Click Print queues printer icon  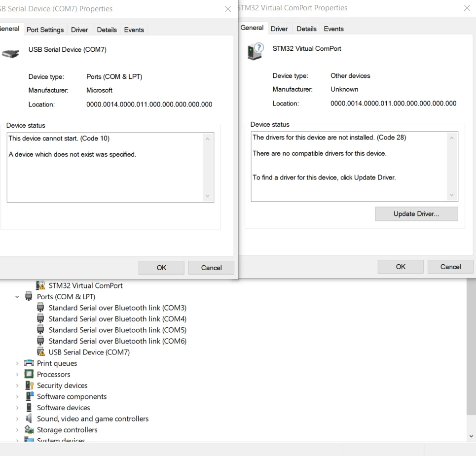tap(29, 363)
